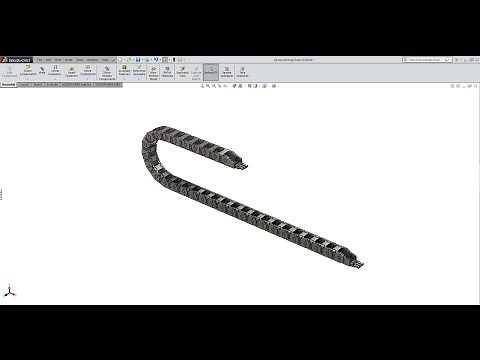Insert a Bill of Materials
This screenshot has width=480, height=360.
167,72
